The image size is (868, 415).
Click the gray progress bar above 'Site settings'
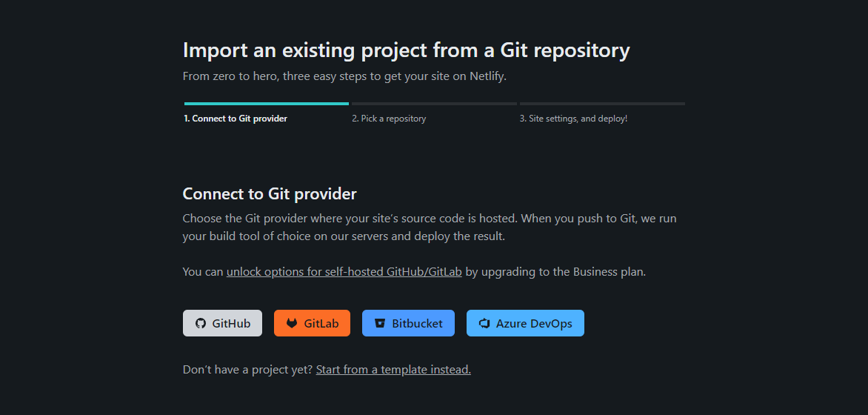point(602,104)
